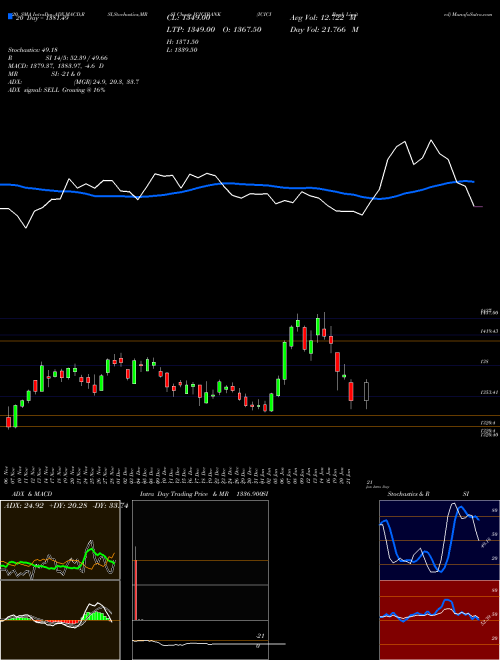Click the 'ADX: 24.92' value in the ADX panel

24,506
